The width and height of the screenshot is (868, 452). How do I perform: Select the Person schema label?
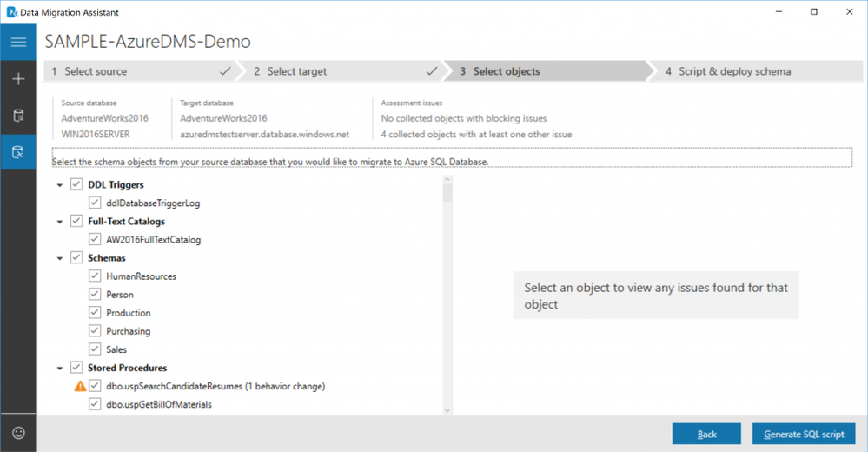point(120,295)
